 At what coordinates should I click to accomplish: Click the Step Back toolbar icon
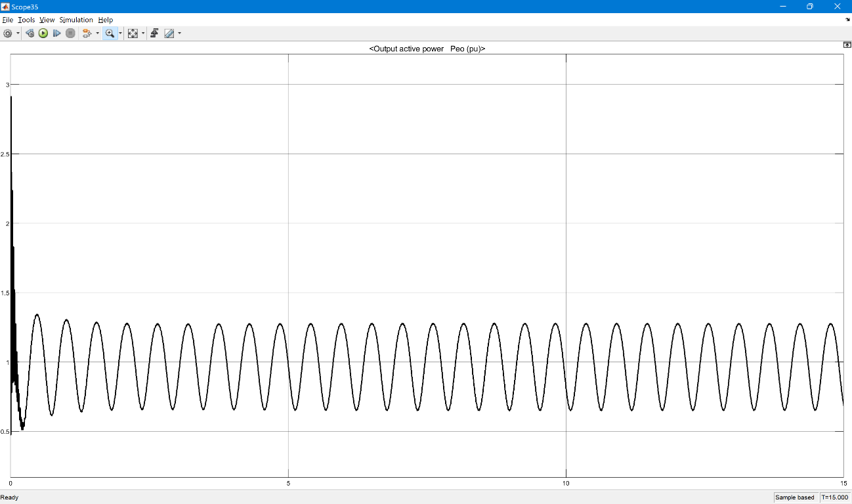30,33
